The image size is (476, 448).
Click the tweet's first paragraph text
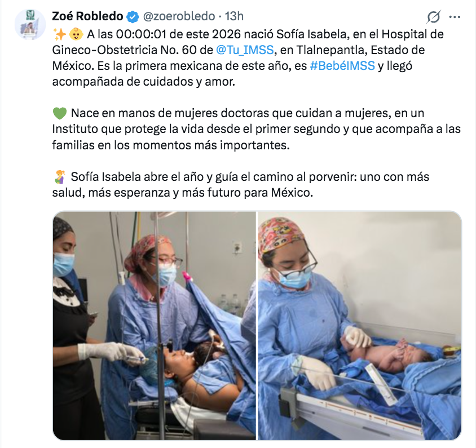click(x=248, y=57)
